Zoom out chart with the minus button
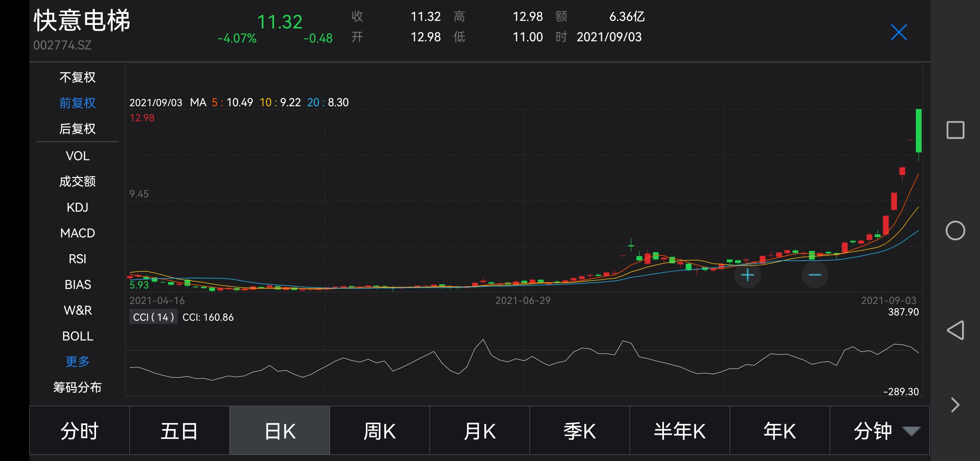 (815, 275)
